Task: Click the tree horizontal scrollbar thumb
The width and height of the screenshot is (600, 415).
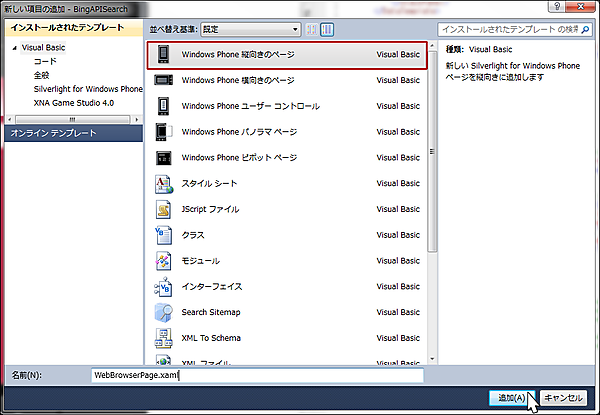Action: click(x=72, y=120)
